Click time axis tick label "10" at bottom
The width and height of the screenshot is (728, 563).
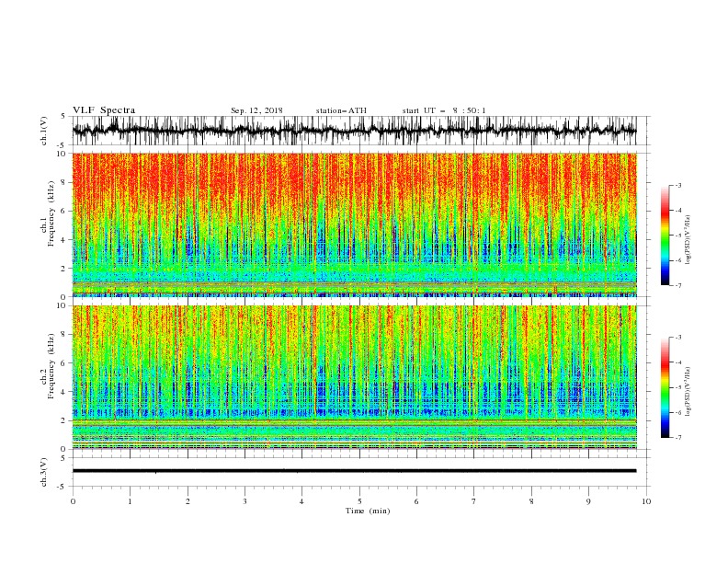tap(646, 501)
